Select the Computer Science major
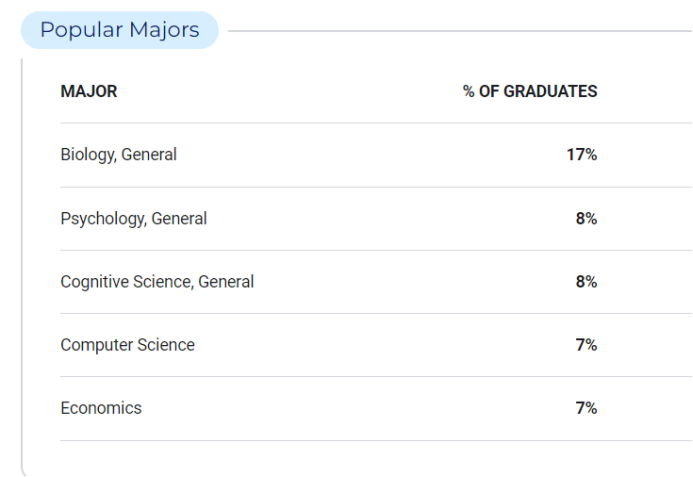 (127, 345)
